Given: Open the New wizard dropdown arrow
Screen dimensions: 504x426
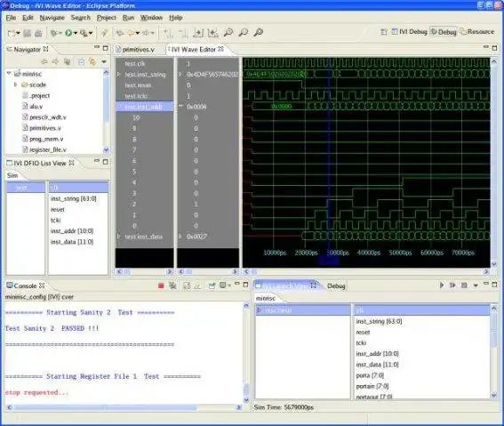Looking at the screenshot, I should [x=18, y=33].
